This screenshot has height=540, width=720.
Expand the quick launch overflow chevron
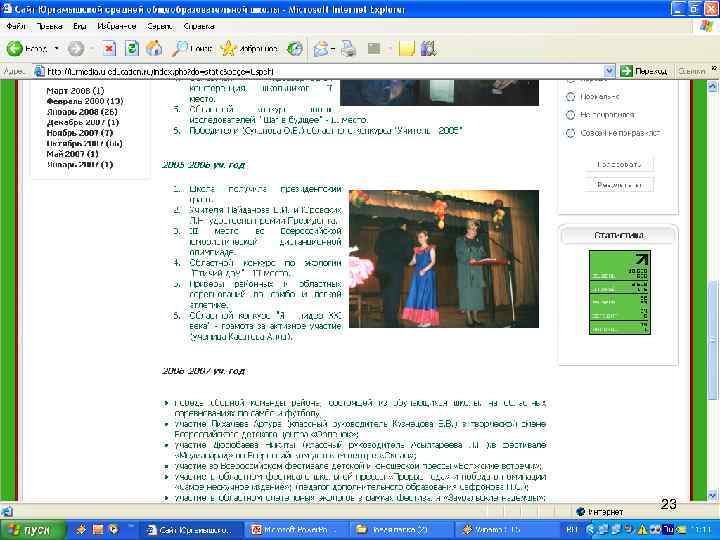(130, 526)
